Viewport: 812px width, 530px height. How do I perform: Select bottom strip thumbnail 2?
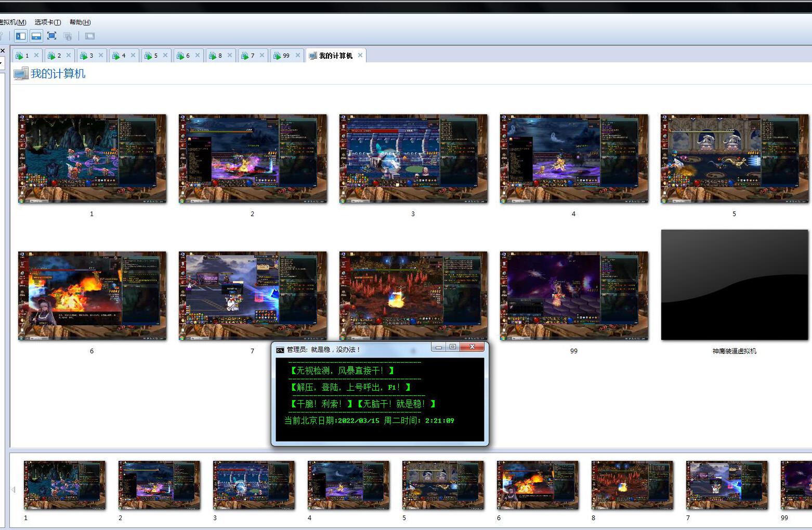tap(159, 485)
